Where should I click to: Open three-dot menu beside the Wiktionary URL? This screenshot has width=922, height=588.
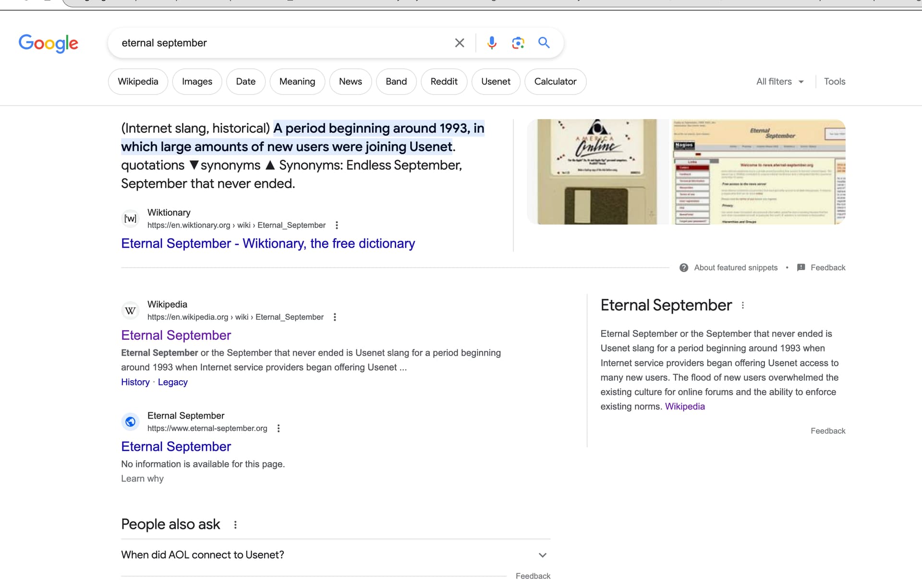(337, 225)
